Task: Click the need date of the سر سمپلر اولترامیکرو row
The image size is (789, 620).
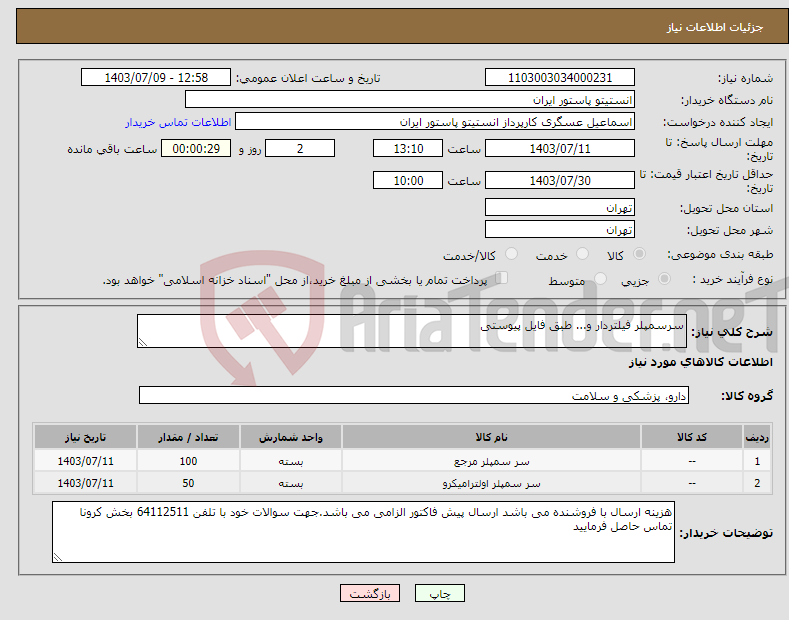Action: click(85, 483)
